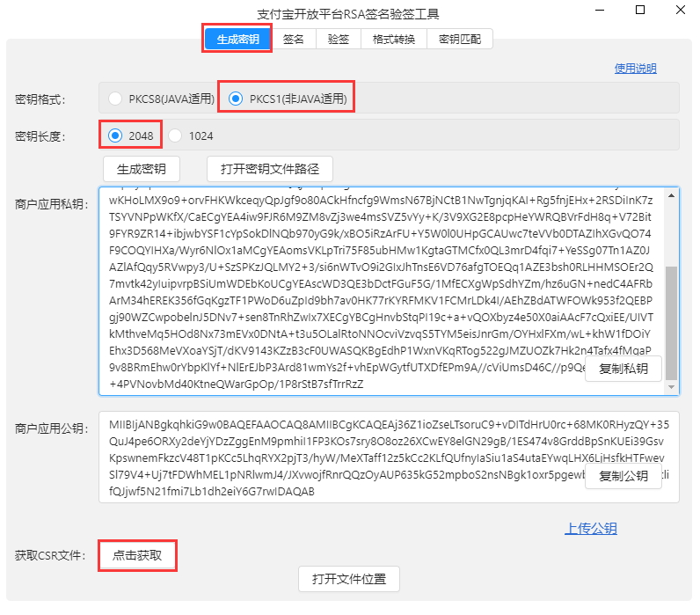Screen dimensions: 700x615
Task: Switch to the 格式转换 tab
Action: tap(394, 40)
